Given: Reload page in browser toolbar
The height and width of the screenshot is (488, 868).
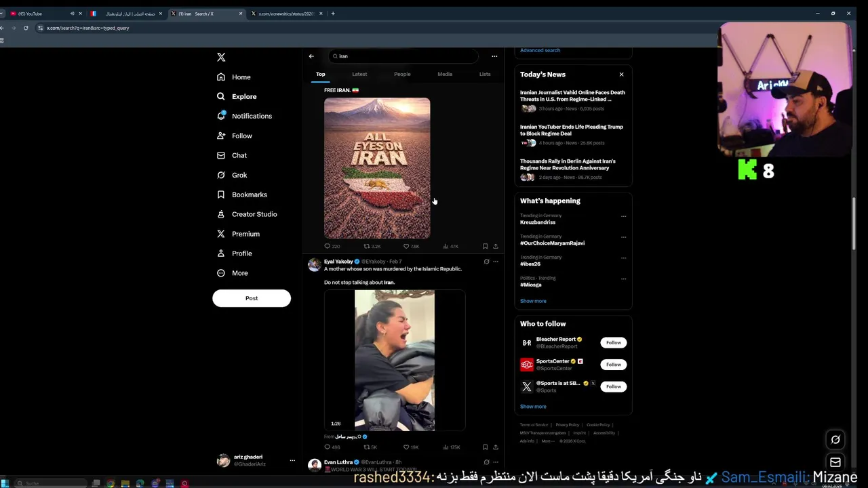Looking at the screenshot, I should pyautogui.click(x=26, y=28).
